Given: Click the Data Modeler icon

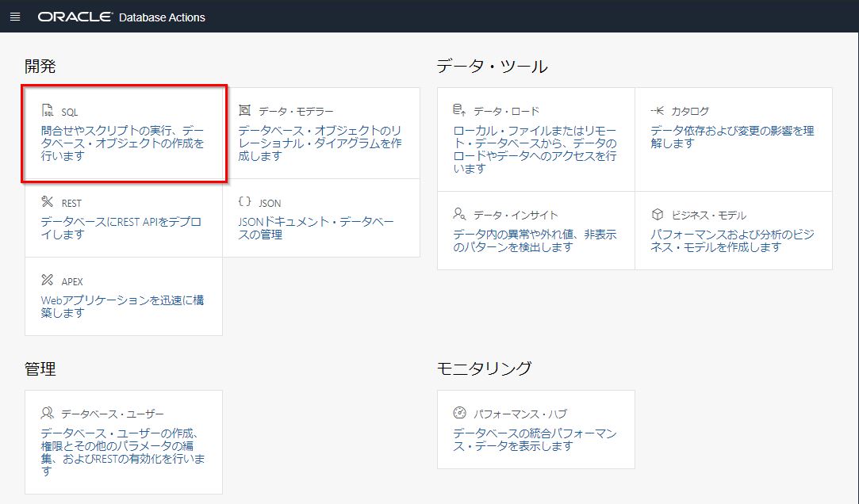Looking at the screenshot, I should tap(245, 111).
